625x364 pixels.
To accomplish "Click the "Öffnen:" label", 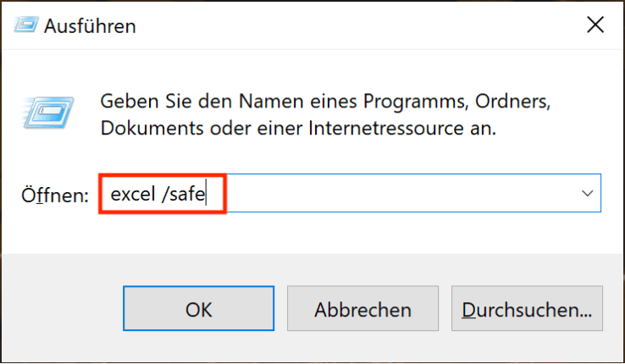I will tap(54, 196).
